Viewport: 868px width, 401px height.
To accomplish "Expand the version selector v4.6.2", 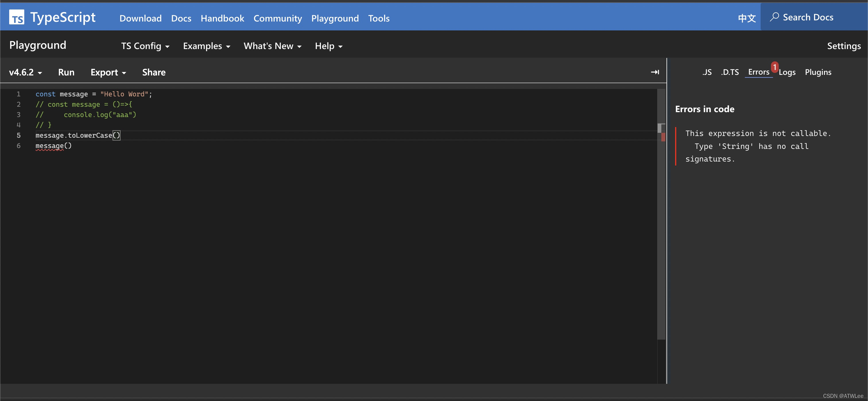I will click(26, 72).
